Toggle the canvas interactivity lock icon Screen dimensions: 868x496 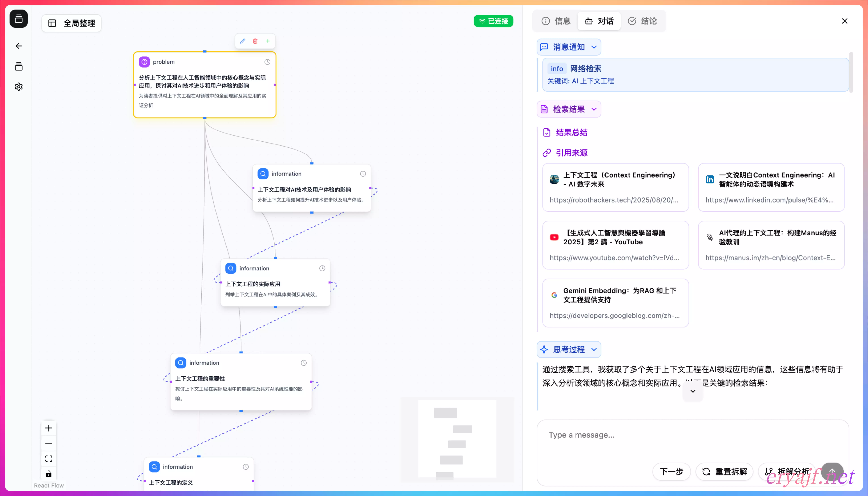pyautogui.click(x=49, y=474)
